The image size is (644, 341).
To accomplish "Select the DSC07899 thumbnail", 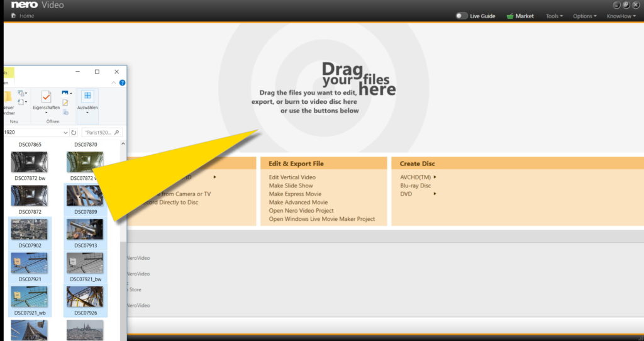I will pos(85,196).
